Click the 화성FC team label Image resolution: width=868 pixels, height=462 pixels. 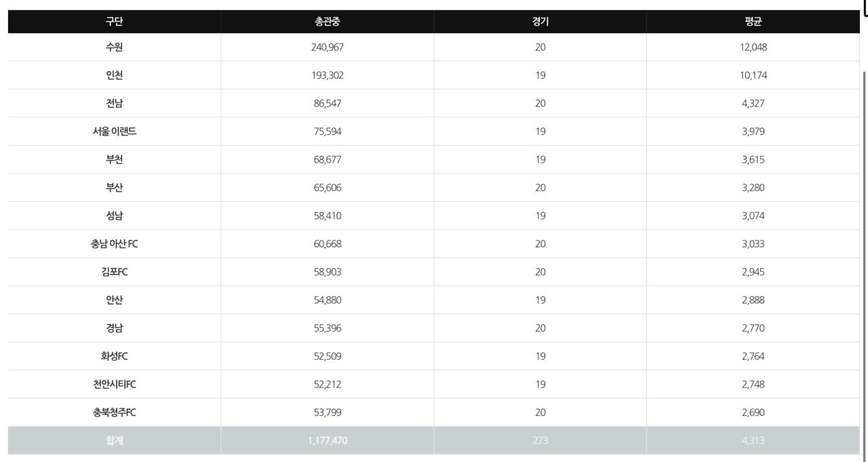pos(114,356)
